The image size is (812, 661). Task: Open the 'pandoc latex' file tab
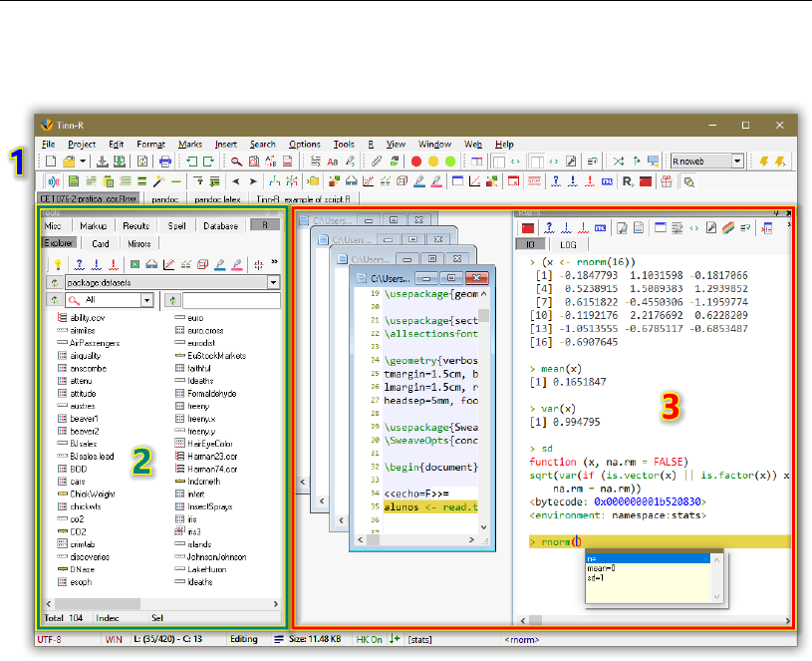click(x=217, y=199)
